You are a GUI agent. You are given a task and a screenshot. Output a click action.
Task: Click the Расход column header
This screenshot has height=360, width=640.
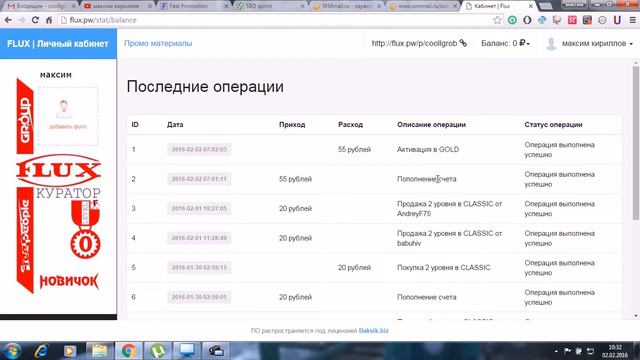click(x=350, y=124)
